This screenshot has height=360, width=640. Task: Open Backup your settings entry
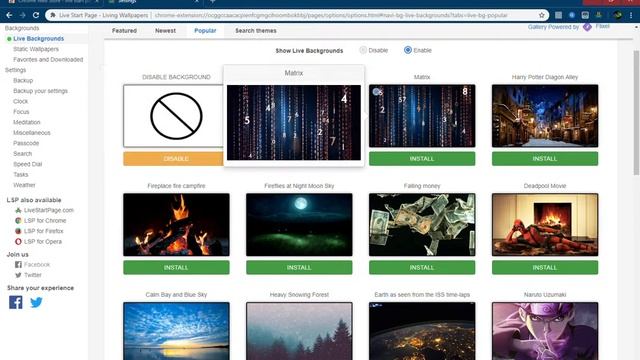coord(40,91)
